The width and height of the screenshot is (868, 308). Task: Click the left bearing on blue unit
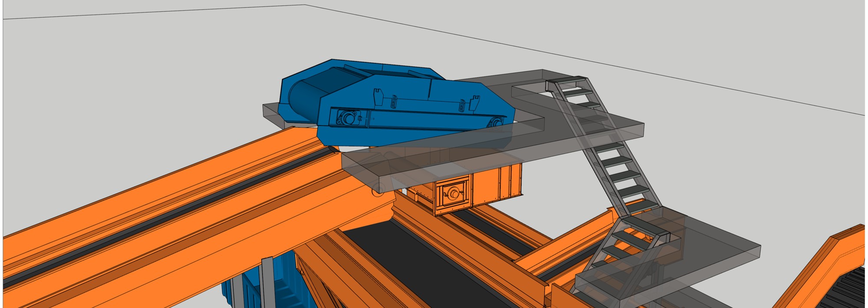pos(348,118)
